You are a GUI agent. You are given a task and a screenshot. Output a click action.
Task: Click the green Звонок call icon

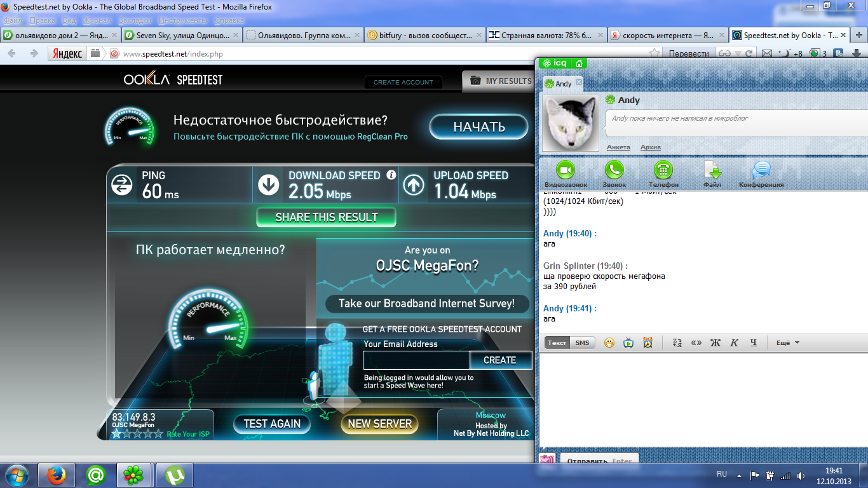[x=614, y=170]
